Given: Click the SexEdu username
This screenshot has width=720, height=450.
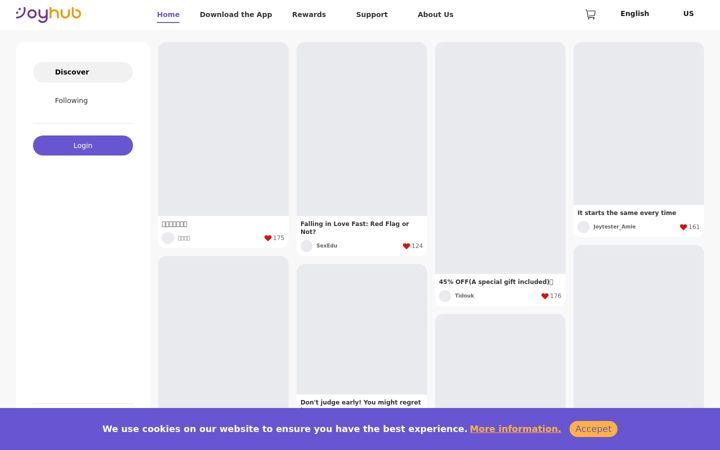Looking at the screenshot, I should coord(326,246).
